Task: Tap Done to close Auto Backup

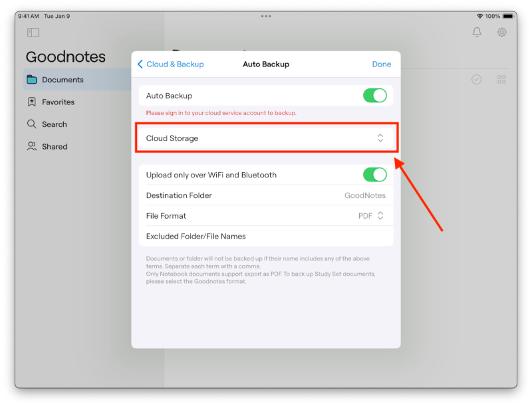Action: [x=381, y=64]
